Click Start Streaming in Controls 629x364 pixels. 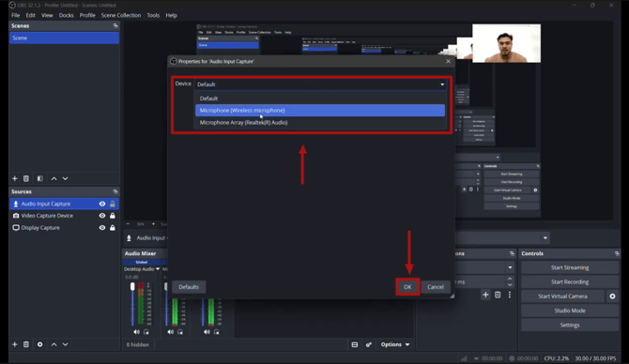[x=570, y=267]
